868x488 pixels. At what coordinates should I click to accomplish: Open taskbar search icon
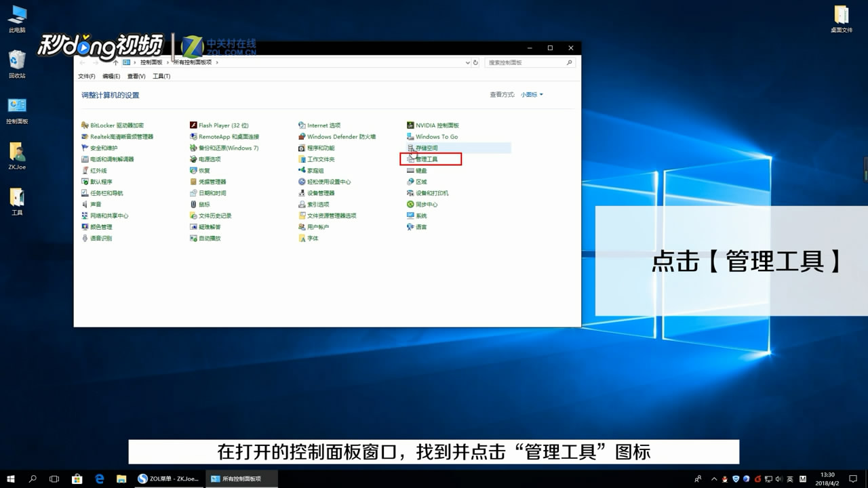[x=33, y=479]
